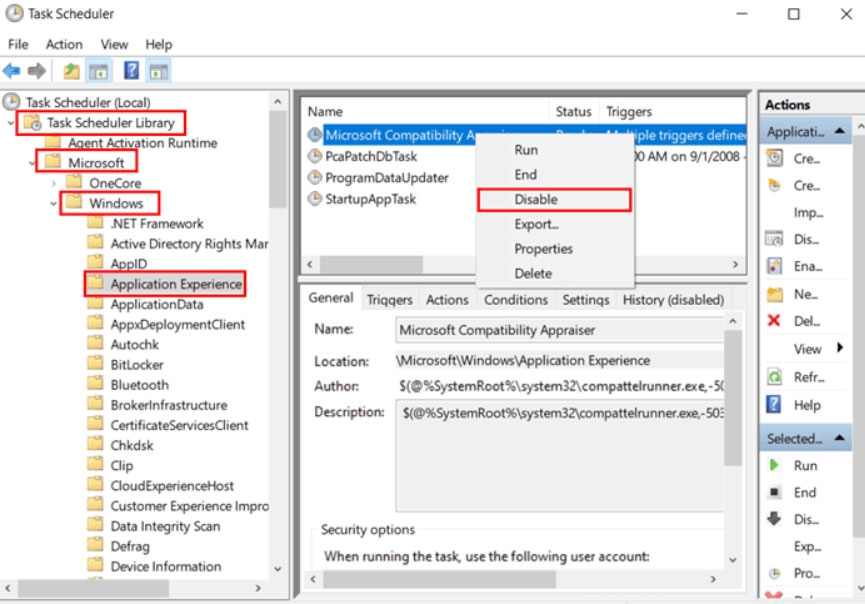Toggle the show/hide console tree icon

pyautogui.click(x=99, y=71)
